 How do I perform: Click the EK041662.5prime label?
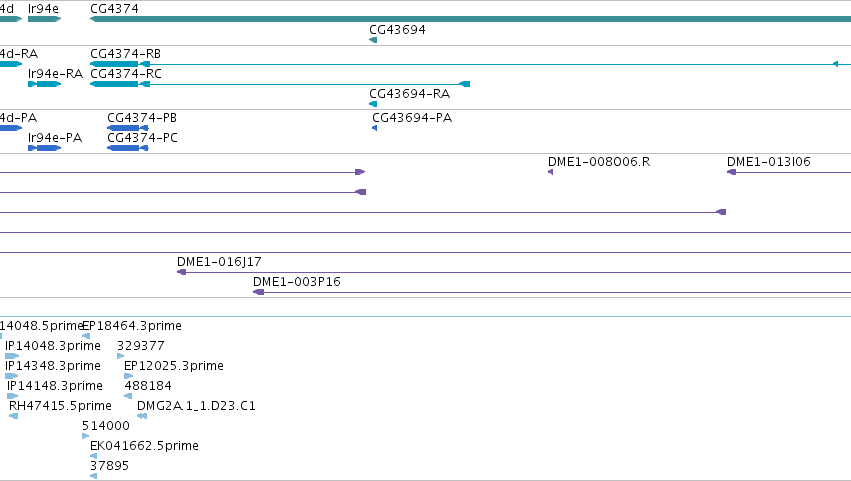coord(144,446)
